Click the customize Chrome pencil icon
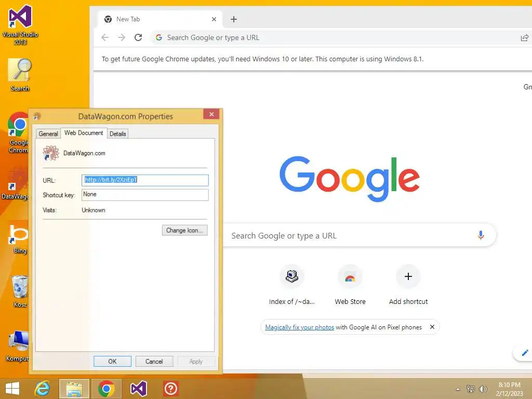This screenshot has width=532, height=399. 525,353
